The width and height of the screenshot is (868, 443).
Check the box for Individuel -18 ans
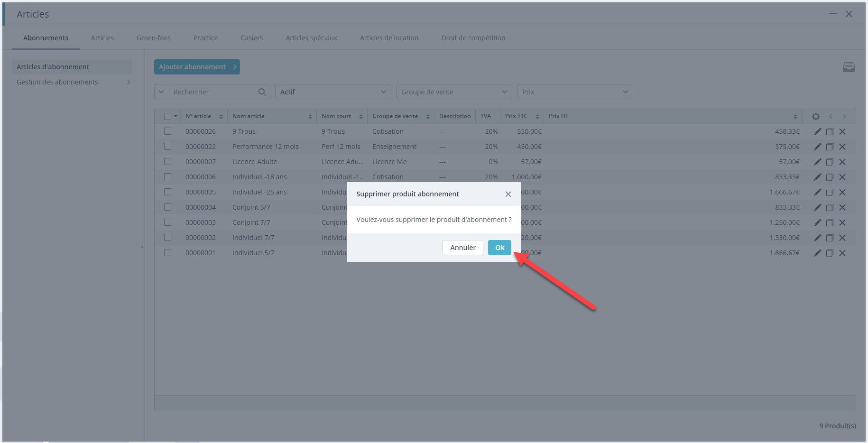click(167, 177)
